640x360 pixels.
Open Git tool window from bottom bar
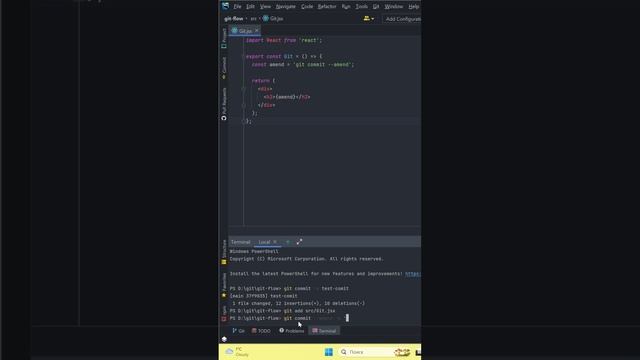[x=238, y=331]
